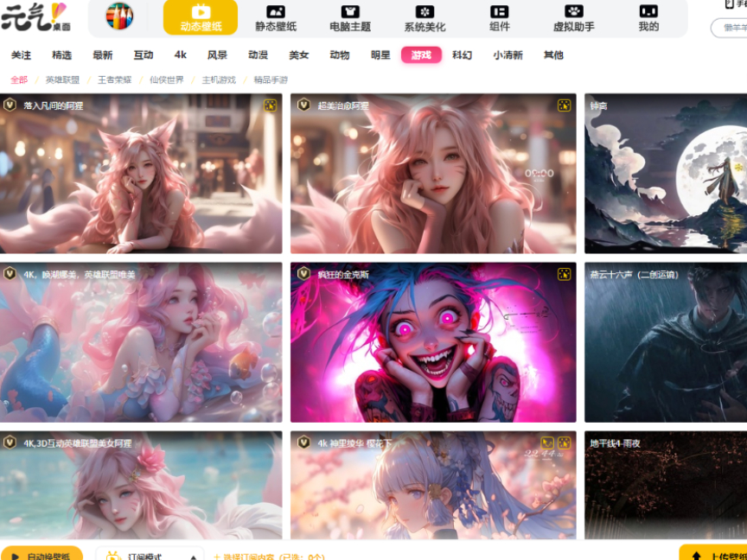Switch to the 明星 category

coord(380,55)
